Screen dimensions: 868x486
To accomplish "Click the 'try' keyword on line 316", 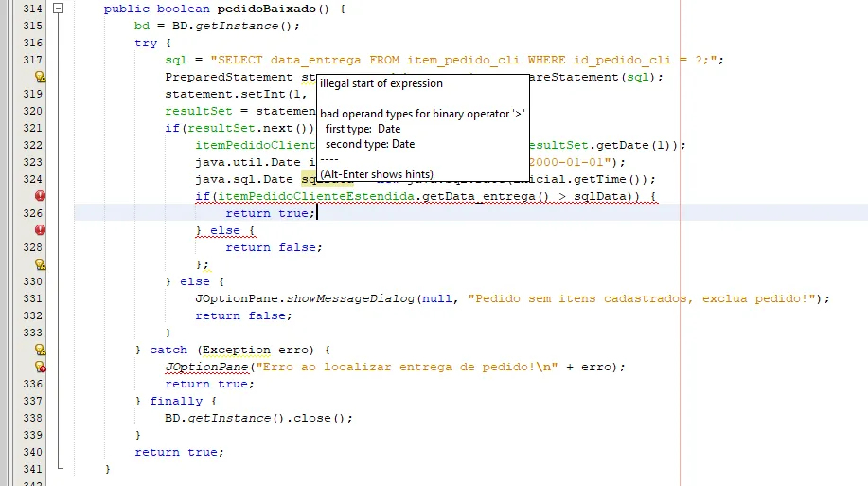I will (x=146, y=44).
